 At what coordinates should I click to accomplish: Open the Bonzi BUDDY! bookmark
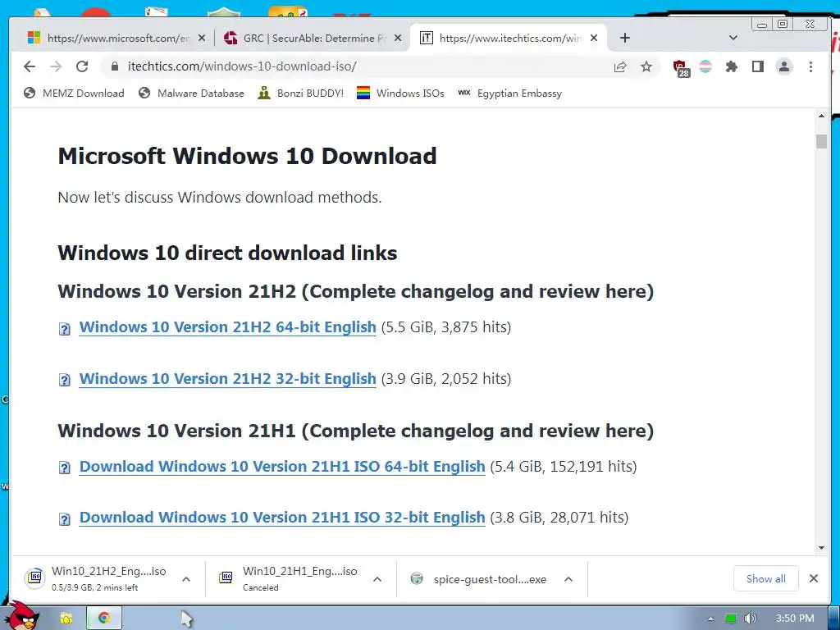coord(300,94)
